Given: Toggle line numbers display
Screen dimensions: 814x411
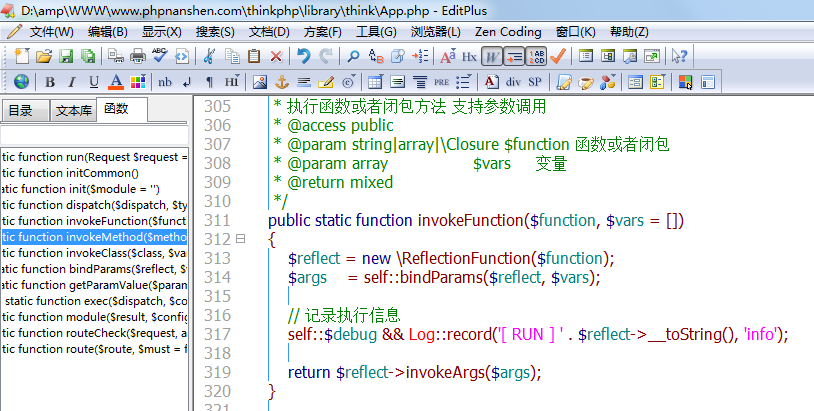Looking at the screenshot, I should 536,56.
